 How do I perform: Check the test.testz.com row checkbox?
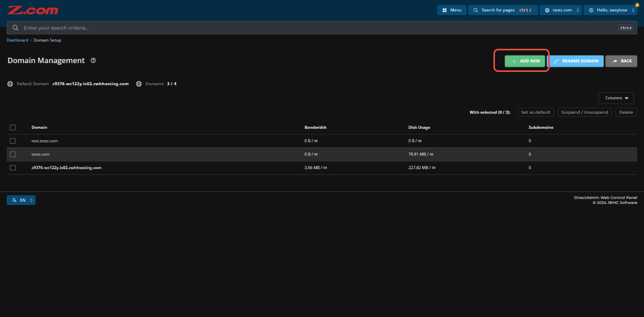coord(13,141)
